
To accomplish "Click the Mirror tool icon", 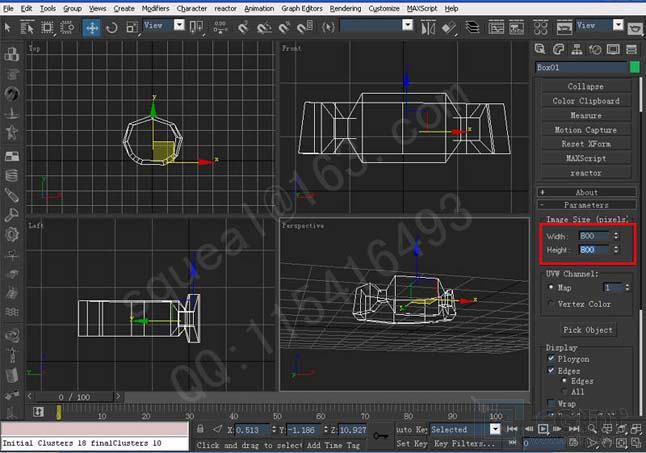I will pos(428,28).
